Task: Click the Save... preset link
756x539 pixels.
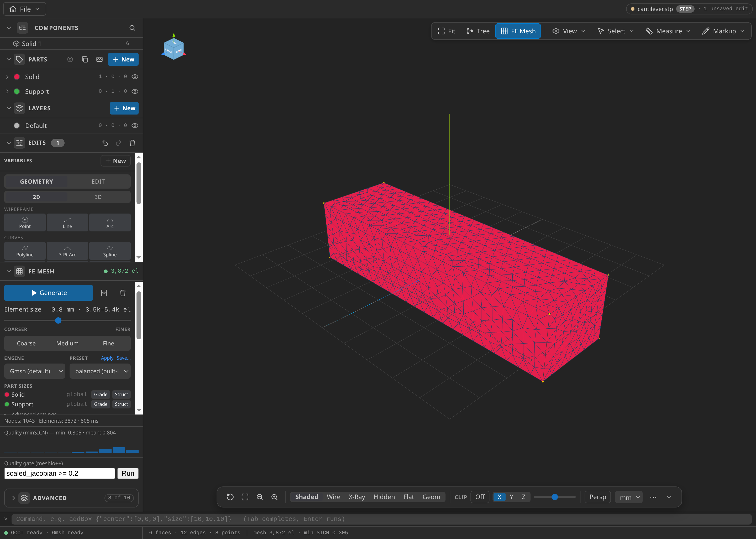Action: point(123,358)
